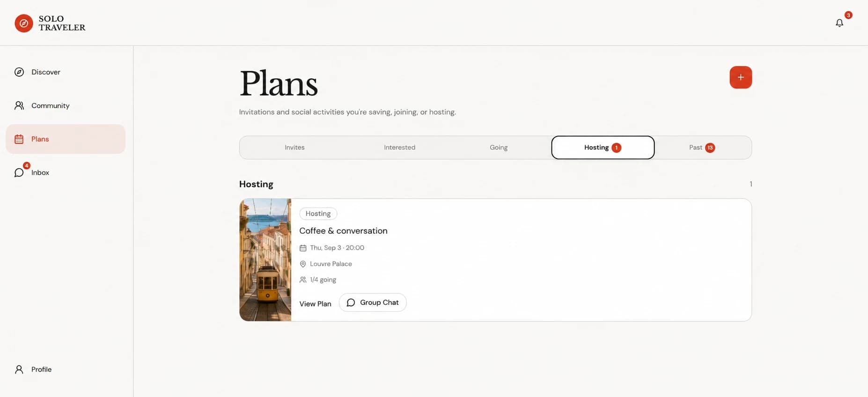Click the calendar icon beside Thu, Sep 3
Screen dimensions: 868x397
[303, 248]
